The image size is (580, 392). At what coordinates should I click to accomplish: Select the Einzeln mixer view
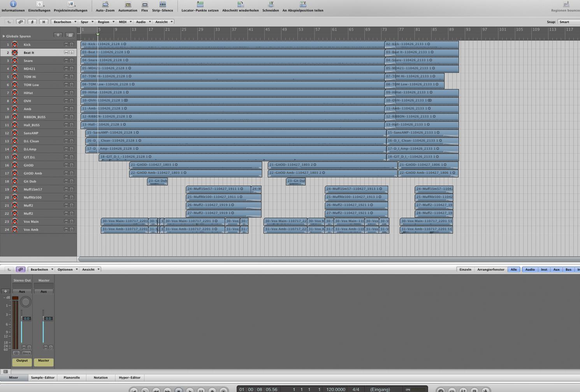point(465,269)
